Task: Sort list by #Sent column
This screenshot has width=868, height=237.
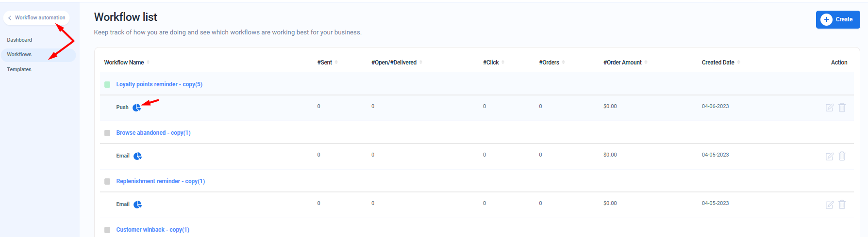Action: point(336,63)
